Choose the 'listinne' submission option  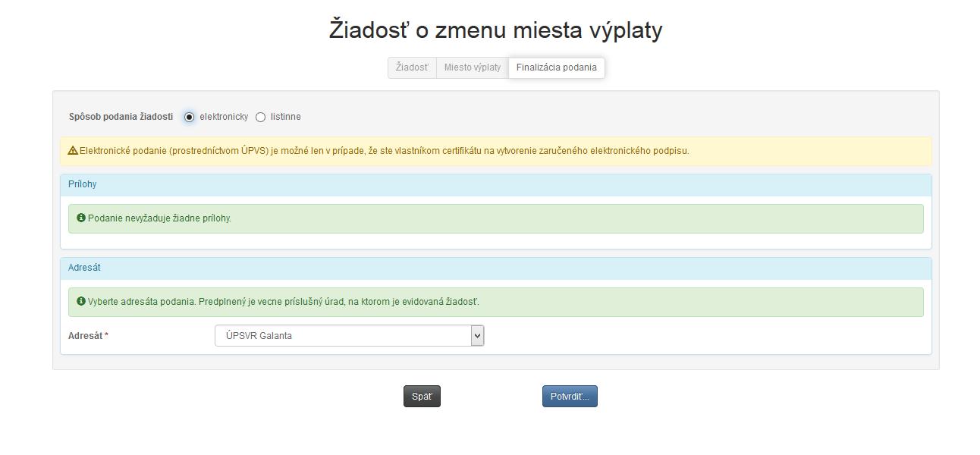click(x=261, y=117)
